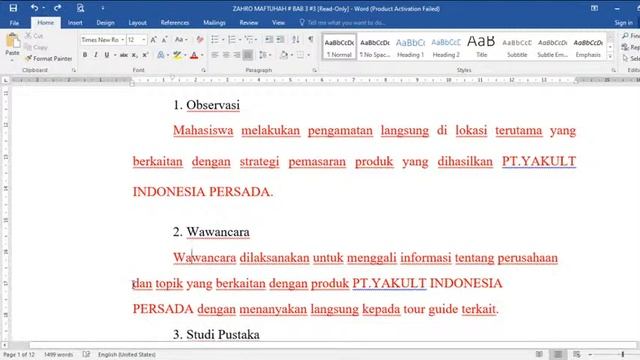Apply the No Spacing style

pos(375,47)
